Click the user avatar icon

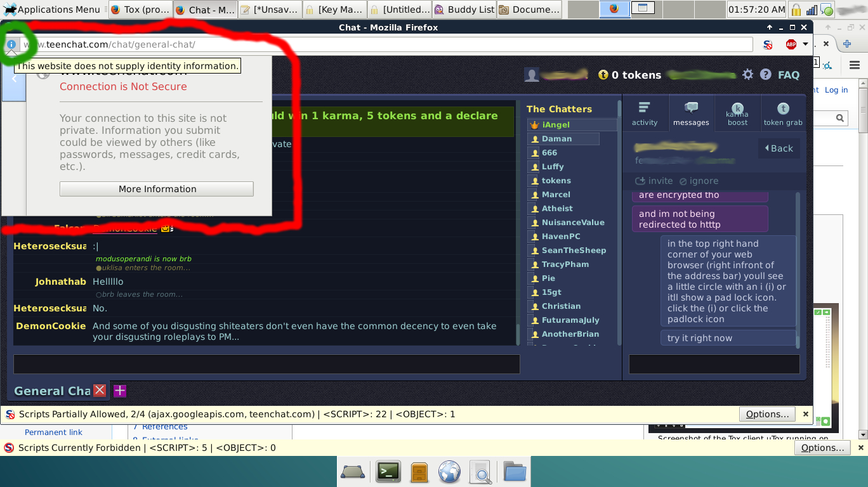click(532, 75)
